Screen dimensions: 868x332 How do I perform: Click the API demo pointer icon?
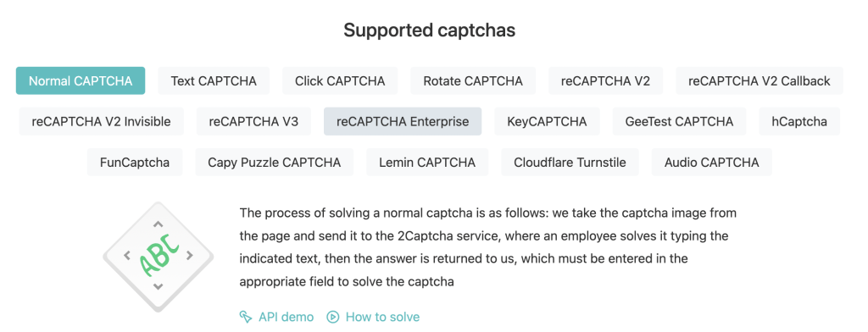click(x=245, y=317)
